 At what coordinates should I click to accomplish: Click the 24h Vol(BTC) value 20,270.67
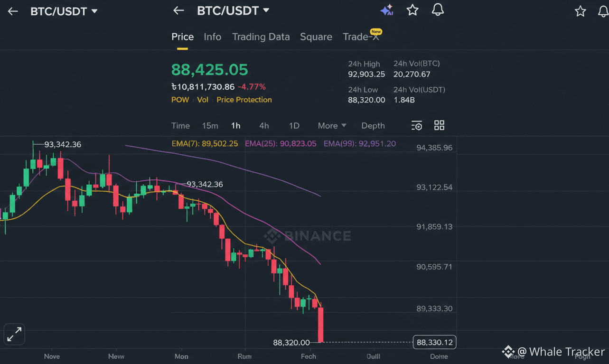412,75
